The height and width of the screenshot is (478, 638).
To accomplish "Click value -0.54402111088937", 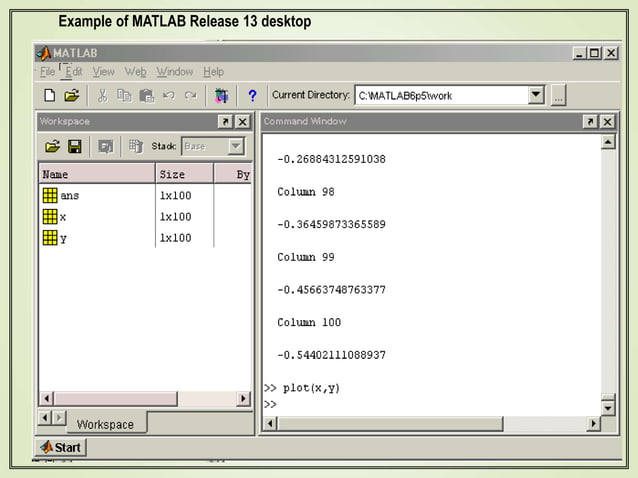I will pyautogui.click(x=331, y=355).
